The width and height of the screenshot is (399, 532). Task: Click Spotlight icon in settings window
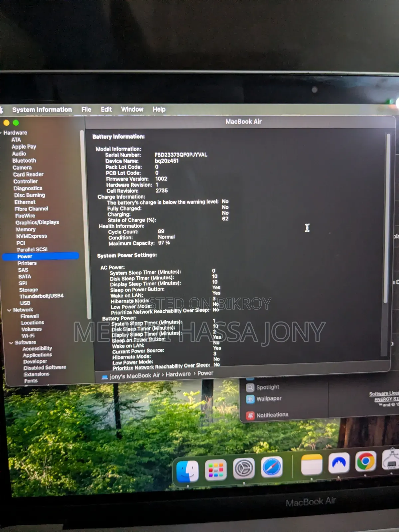point(250,388)
